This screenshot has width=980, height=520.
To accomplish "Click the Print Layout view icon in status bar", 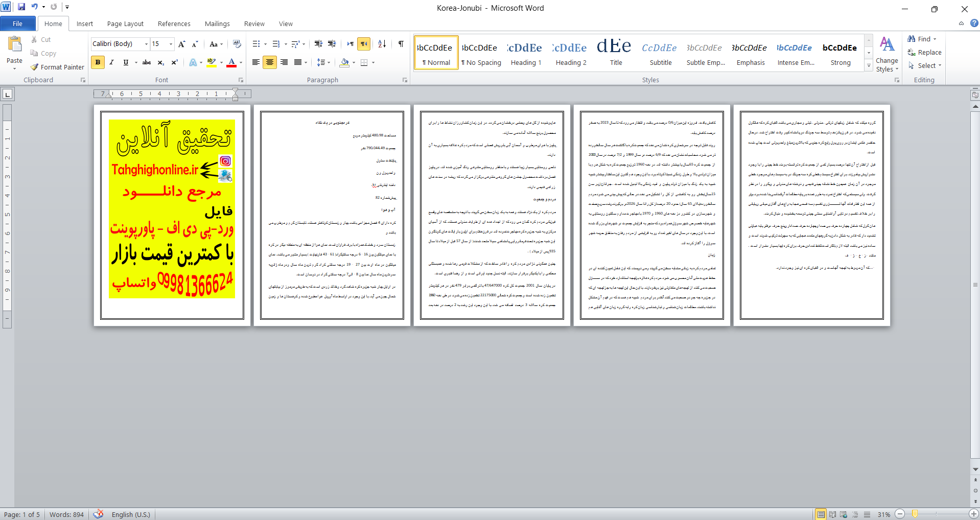I will point(821,514).
